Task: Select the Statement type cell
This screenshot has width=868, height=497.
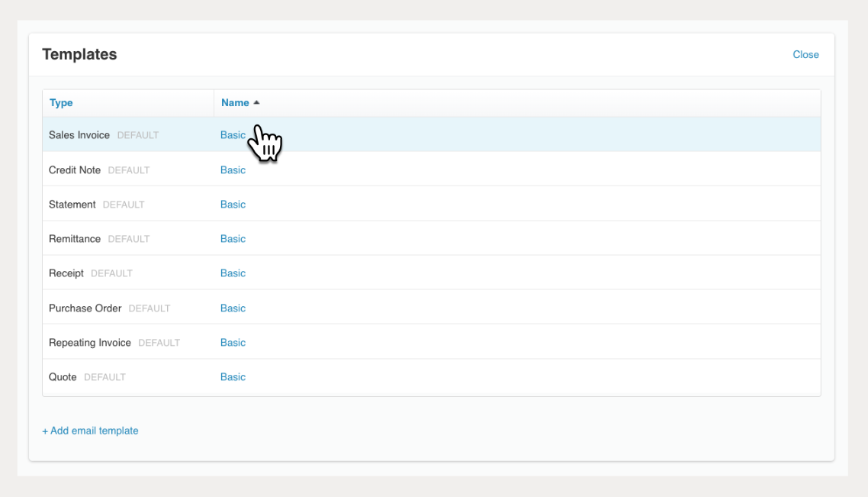Action: [x=72, y=205]
